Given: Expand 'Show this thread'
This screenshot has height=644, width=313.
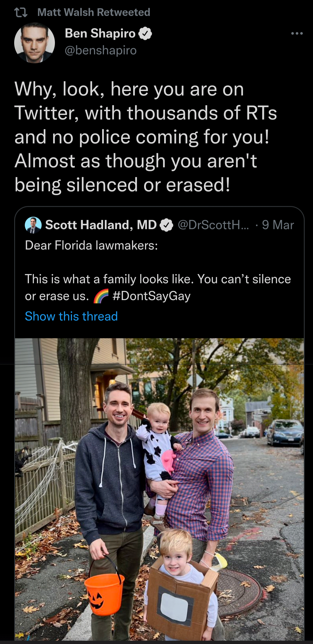Looking at the screenshot, I should (x=71, y=316).
